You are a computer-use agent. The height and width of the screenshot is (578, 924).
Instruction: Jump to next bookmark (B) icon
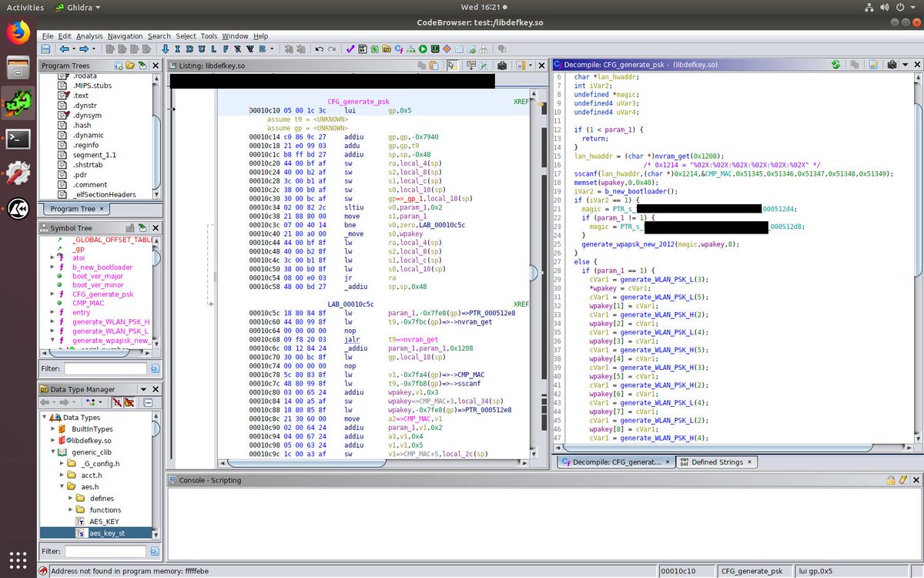pyautogui.click(x=262, y=48)
